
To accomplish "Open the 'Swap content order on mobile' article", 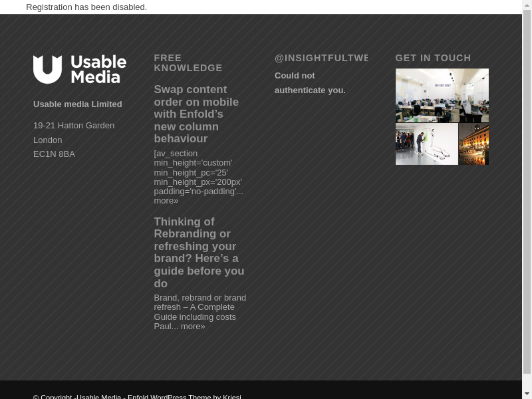I will (196, 114).
